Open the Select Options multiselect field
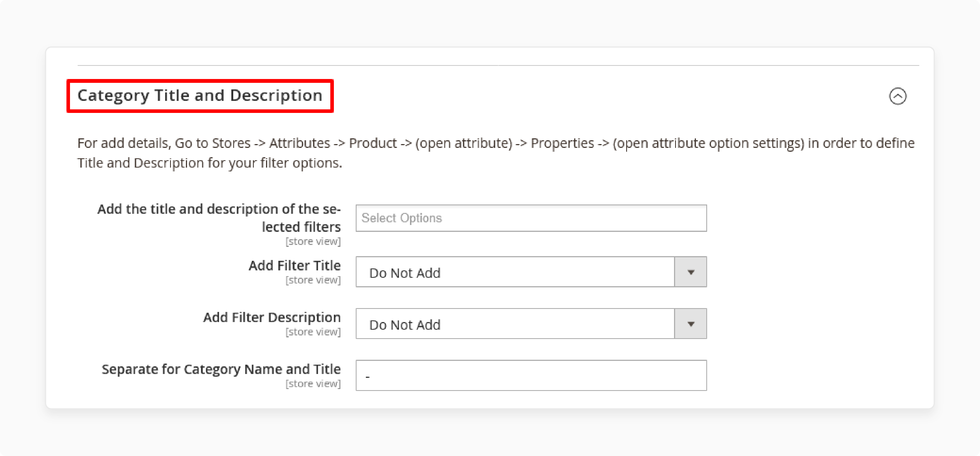Screen dimensions: 980x456 pos(531,218)
